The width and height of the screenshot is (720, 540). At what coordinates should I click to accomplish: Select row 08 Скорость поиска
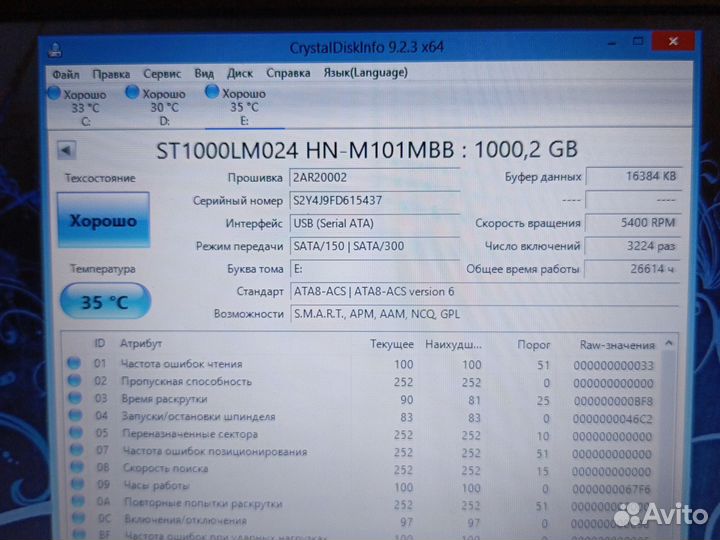click(363, 470)
